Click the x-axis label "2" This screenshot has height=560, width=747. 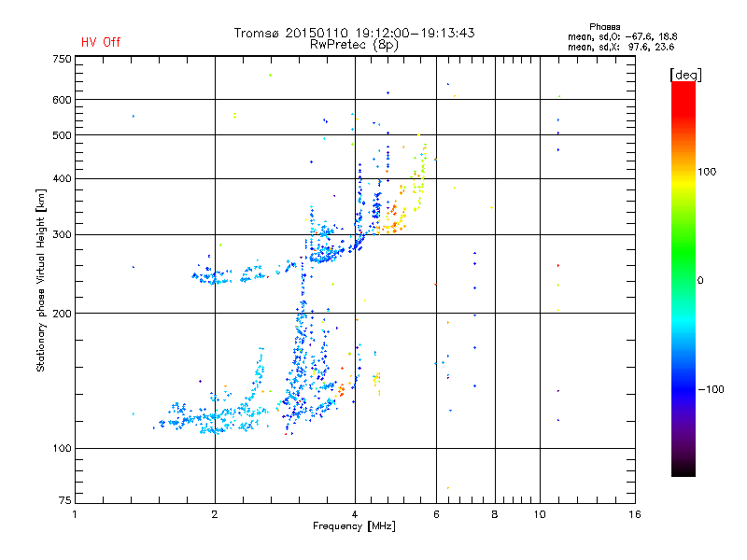(x=215, y=514)
